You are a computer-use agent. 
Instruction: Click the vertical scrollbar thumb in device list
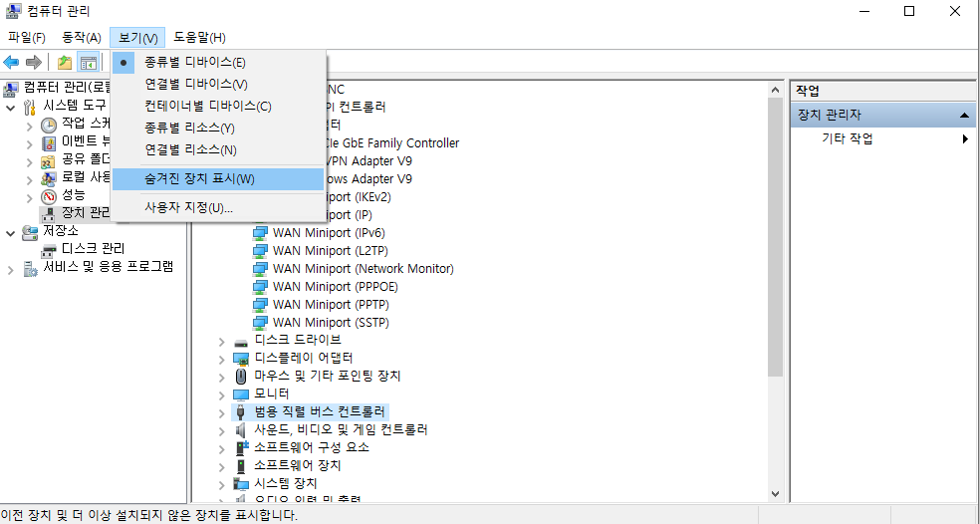(x=776, y=238)
